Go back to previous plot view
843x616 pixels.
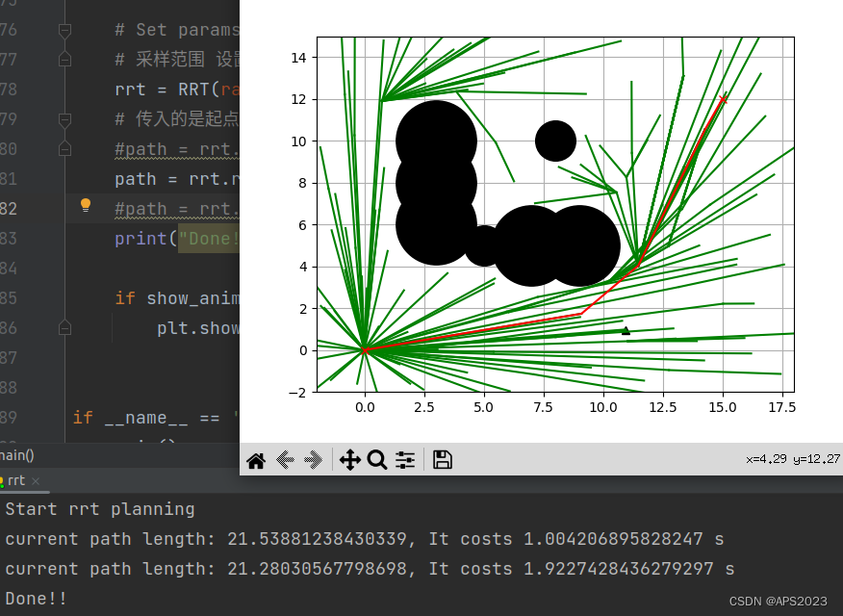click(285, 460)
